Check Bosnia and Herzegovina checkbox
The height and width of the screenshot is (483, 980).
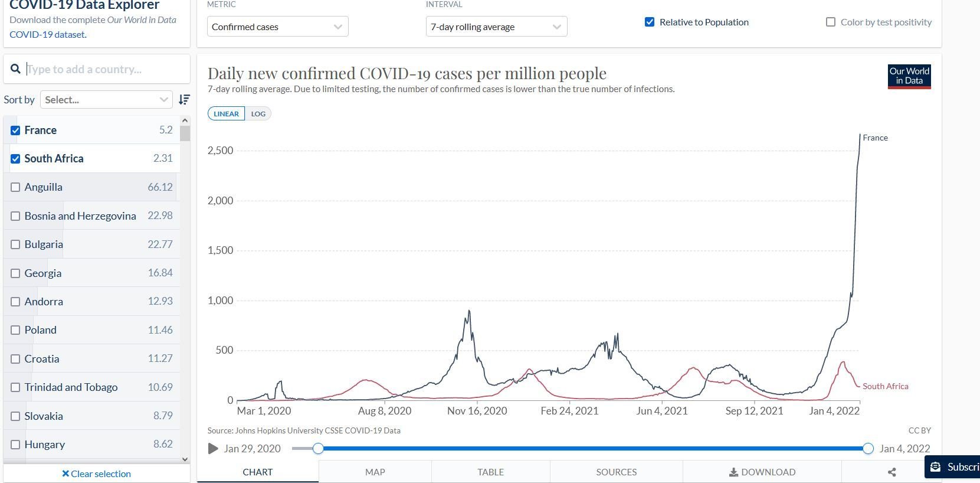[15, 216]
